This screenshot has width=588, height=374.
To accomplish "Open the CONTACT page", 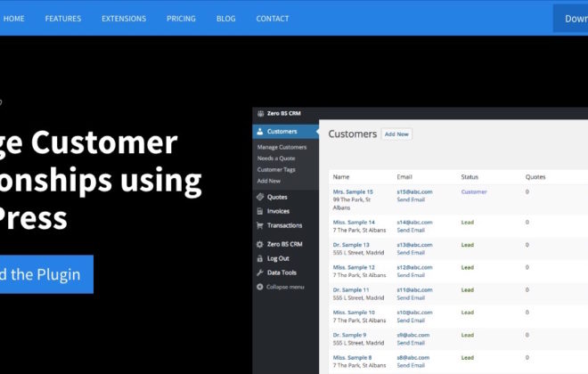I will coord(273,19).
